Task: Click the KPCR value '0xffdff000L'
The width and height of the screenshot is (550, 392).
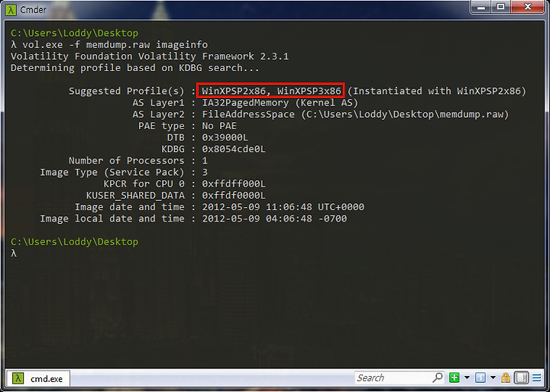Action: click(234, 184)
